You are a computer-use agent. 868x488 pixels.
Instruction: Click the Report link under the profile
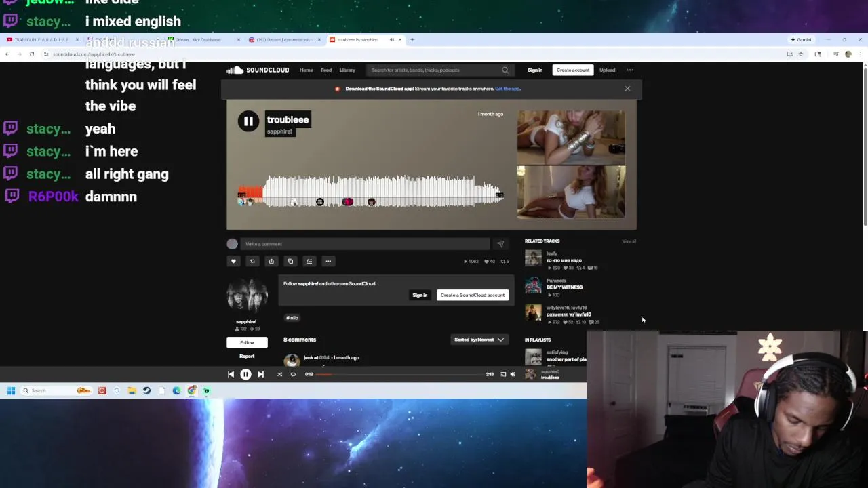[247, 356]
